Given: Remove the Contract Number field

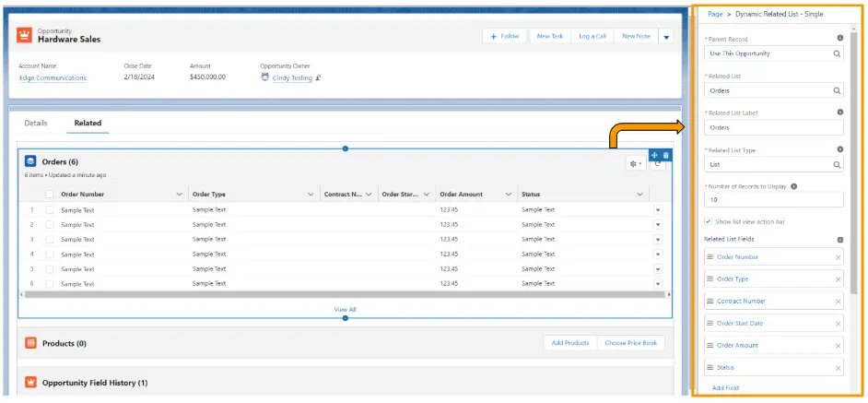Looking at the screenshot, I should tap(838, 302).
